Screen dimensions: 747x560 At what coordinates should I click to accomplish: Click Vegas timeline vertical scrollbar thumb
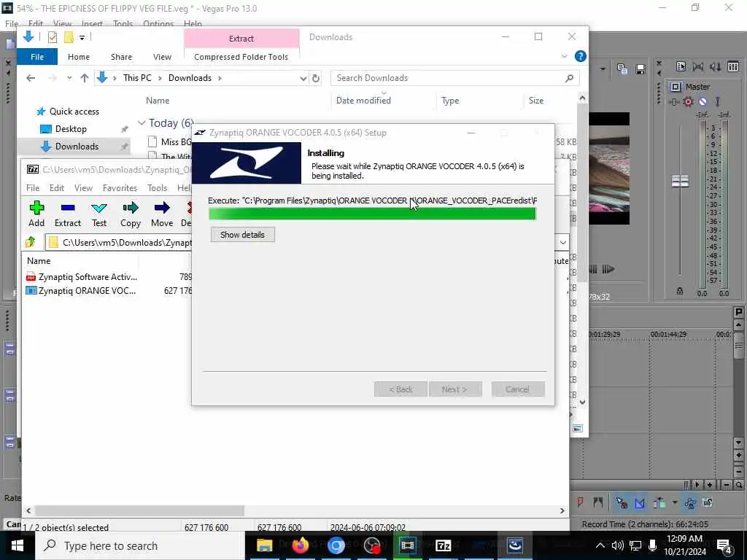[x=738, y=344]
